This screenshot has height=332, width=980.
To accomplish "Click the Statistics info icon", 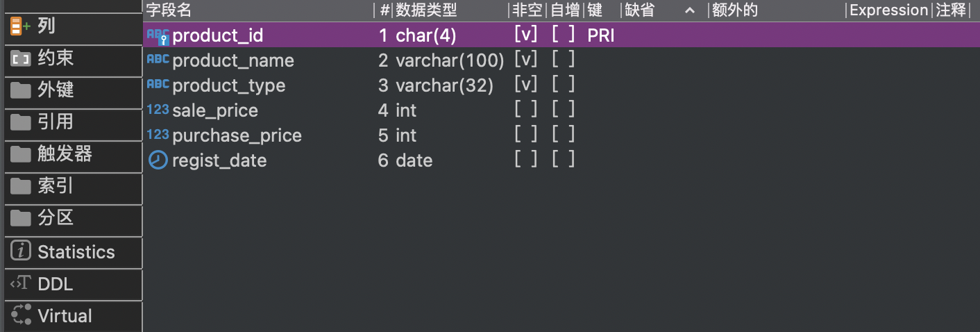I will click(22, 251).
